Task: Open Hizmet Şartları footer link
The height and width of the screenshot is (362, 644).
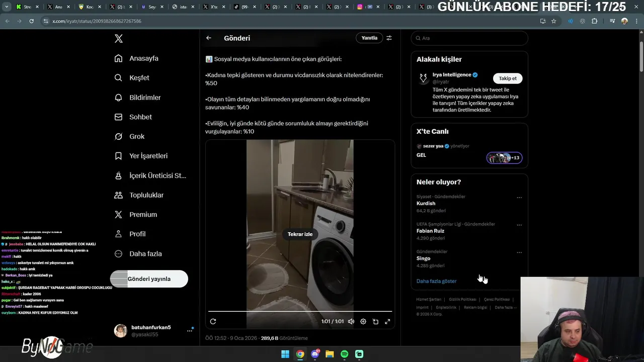Action: pos(429,300)
